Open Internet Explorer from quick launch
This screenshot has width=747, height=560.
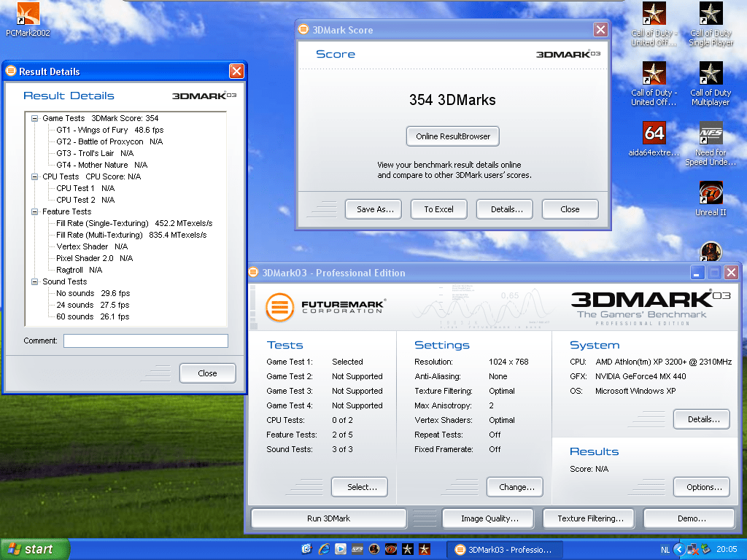point(324,550)
